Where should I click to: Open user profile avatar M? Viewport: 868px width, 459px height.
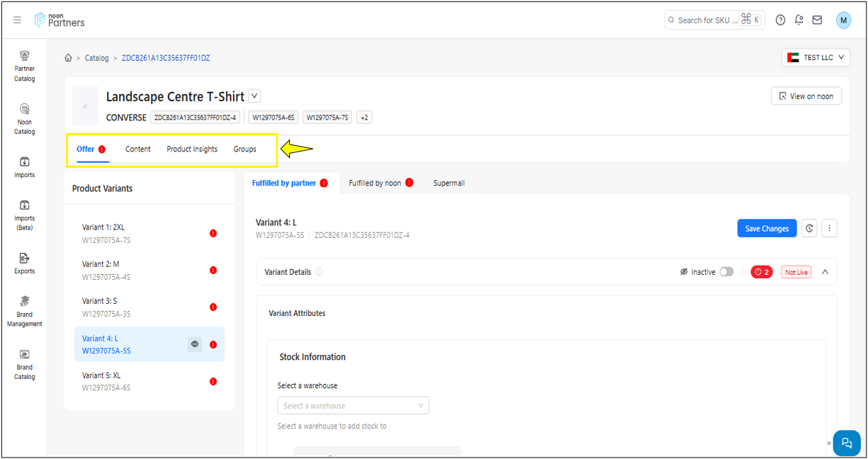click(x=843, y=20)
